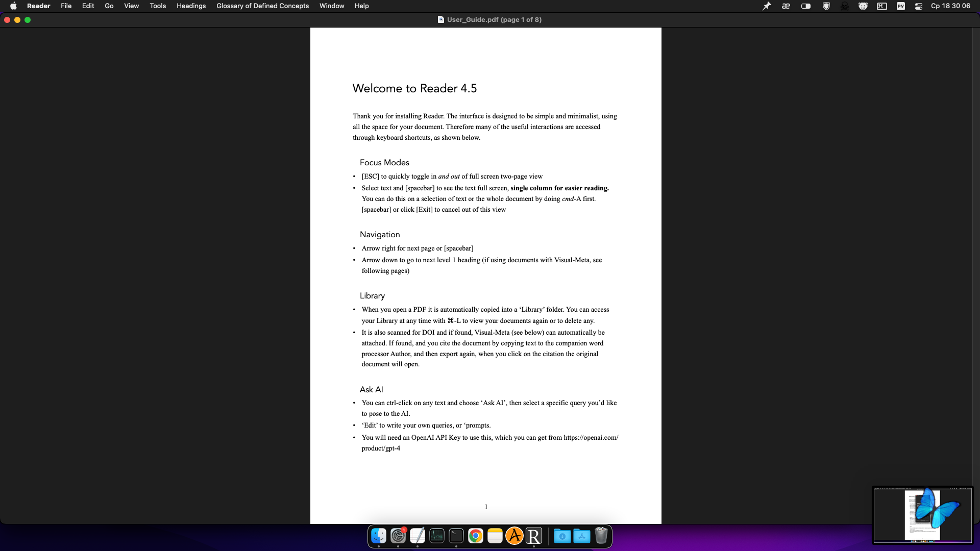Click the '[ESC] to quickly toggle' bullet
The image size is (980, 551).
452,176
